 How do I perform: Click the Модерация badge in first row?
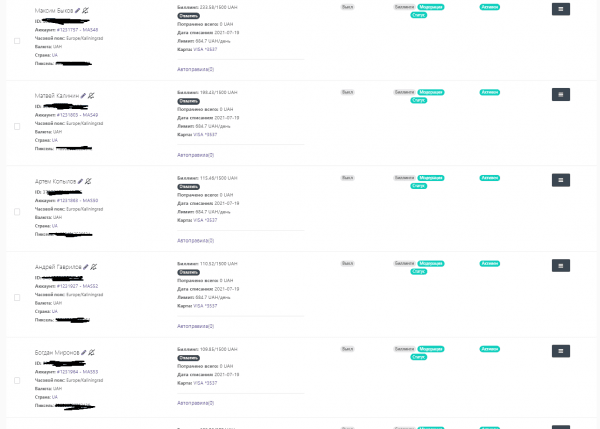(x=431, y=6)
